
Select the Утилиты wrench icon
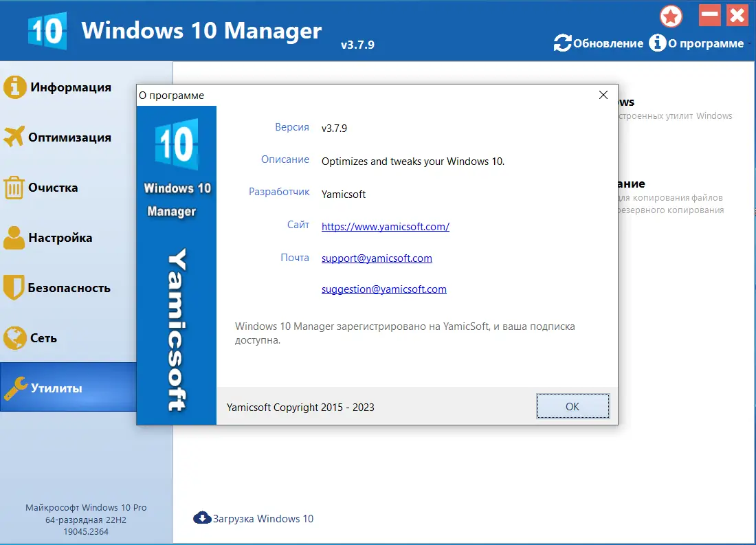coord(15,387)
